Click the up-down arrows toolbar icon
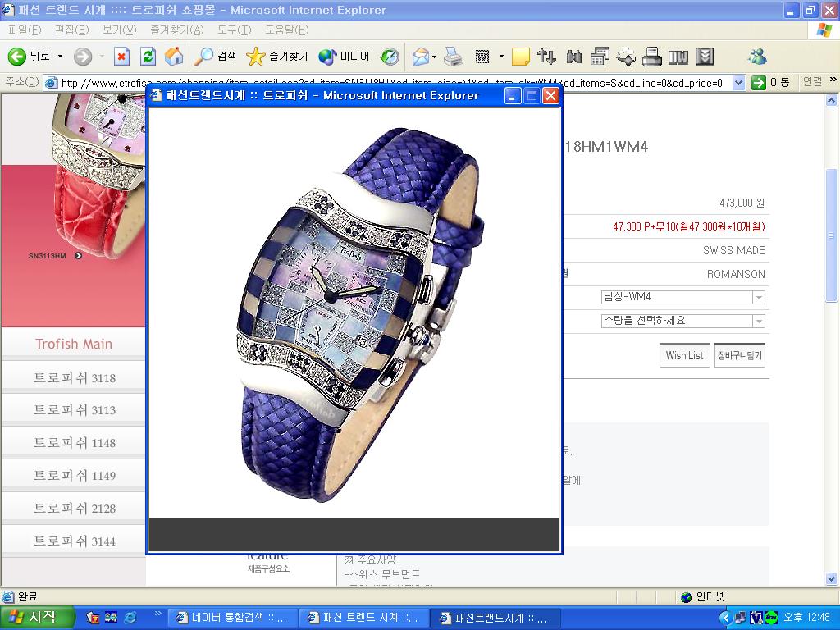 pyautogui.click(x=546, y=57)
